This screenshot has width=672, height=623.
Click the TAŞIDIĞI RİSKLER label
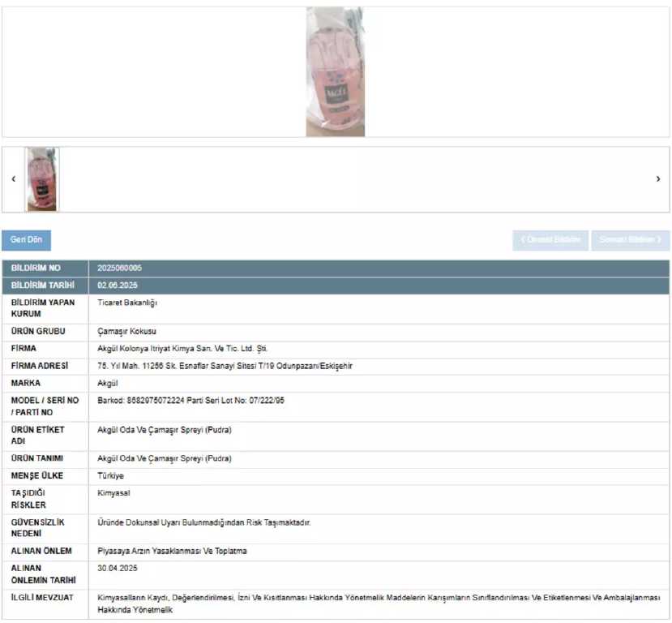pos(28,499)
